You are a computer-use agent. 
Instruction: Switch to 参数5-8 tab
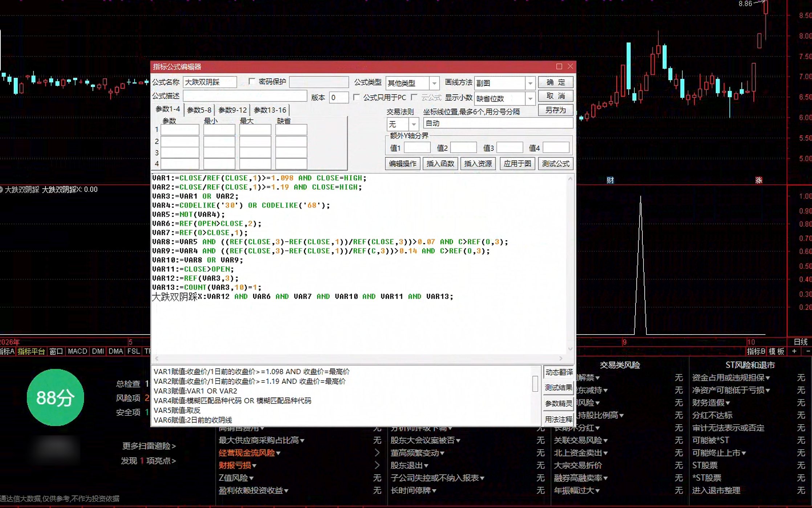(199, 110)
